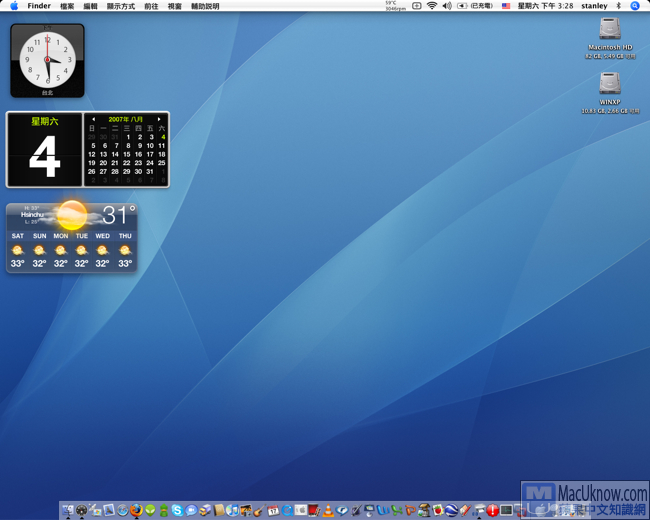Open Adium green duck icon in the Dock
650x520 pixels.
click(164, 510)
